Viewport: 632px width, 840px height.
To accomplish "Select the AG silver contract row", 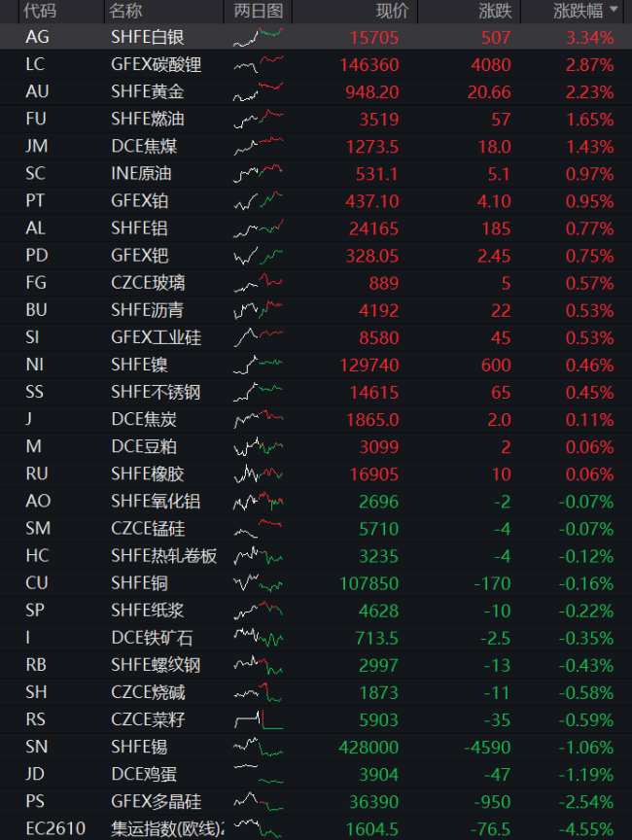I will [316, 38].
